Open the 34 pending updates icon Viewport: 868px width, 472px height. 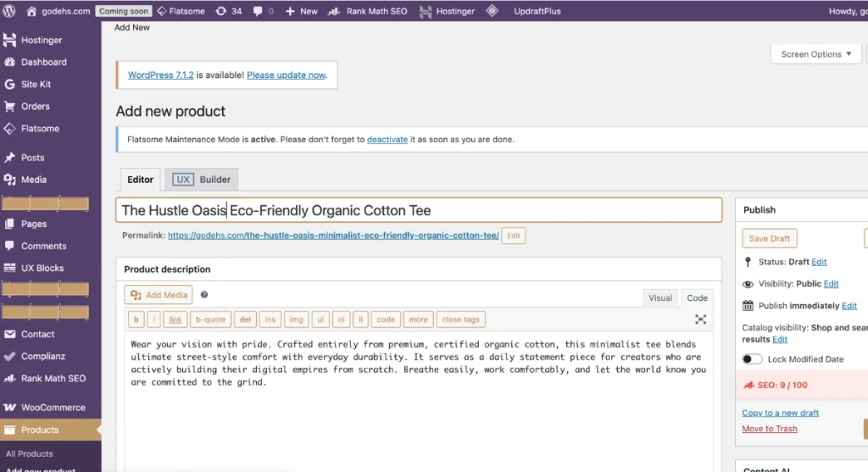click(x=229, y=11)
